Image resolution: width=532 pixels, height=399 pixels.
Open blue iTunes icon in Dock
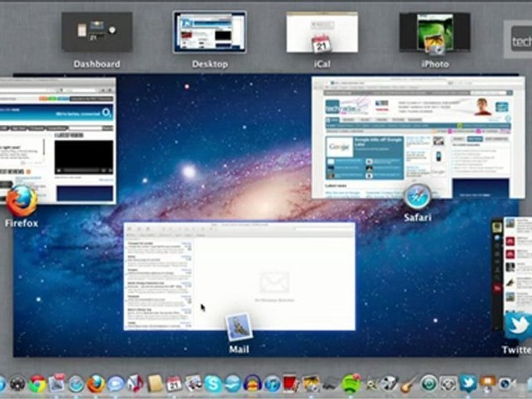tap(272, 383)
